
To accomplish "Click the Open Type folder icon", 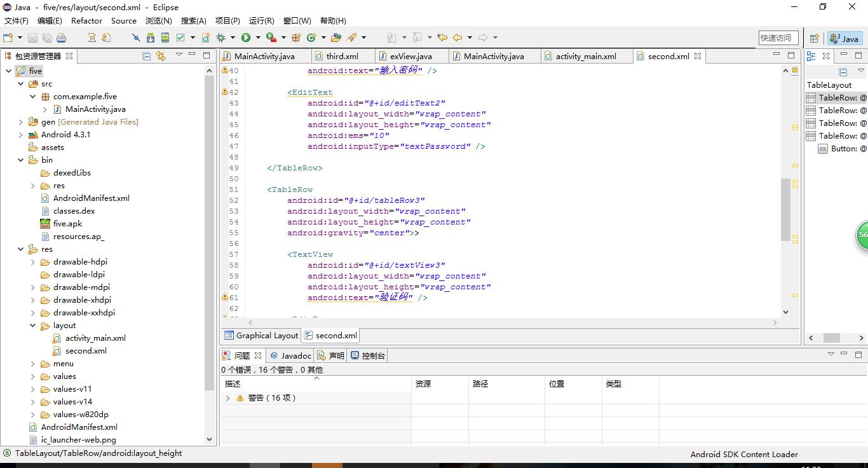I will pos(336,38).
